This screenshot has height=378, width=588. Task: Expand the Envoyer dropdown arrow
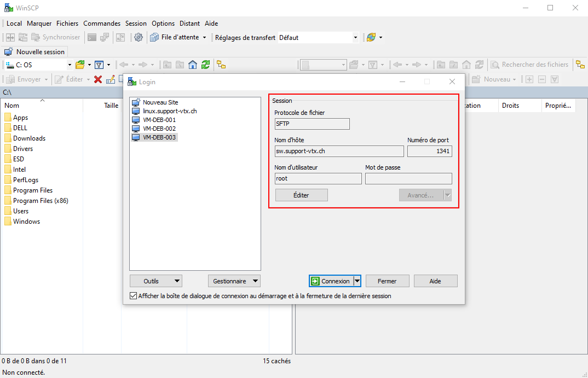46,79
